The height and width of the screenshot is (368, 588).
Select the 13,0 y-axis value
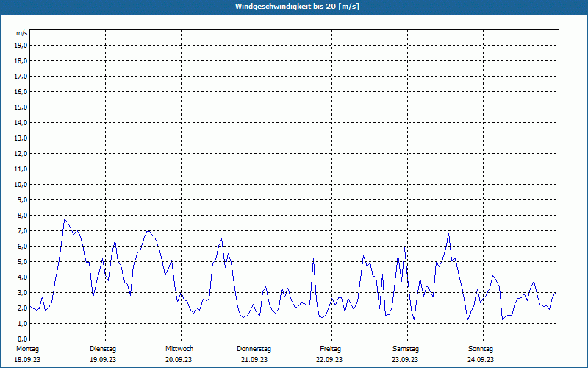pyautogui.click(x=21, y=138)
